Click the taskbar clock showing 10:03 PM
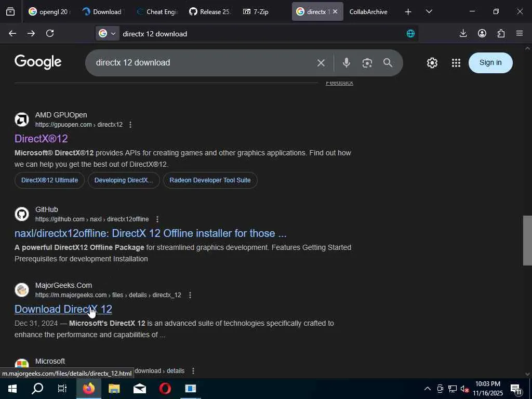 (x=488, y=389)
